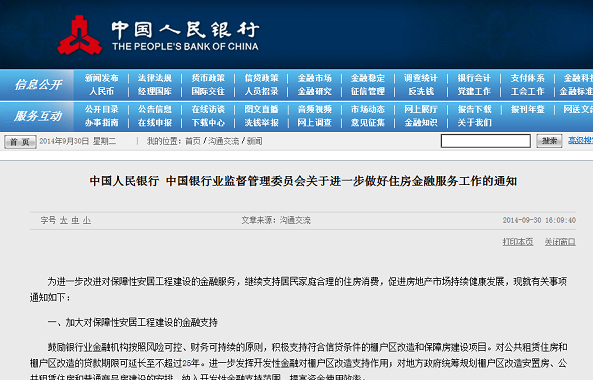Viewport: 593px width, 380px height.
Task: Select 人民币 in the navigation
Action: 101,92
